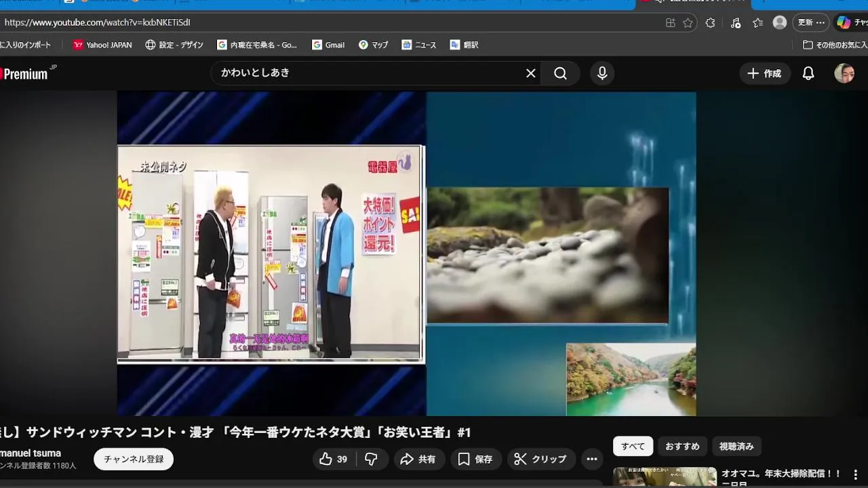Open the マップ bookmark
The height and width of the screenshot is (488, 868).
[x=373, y=45]
